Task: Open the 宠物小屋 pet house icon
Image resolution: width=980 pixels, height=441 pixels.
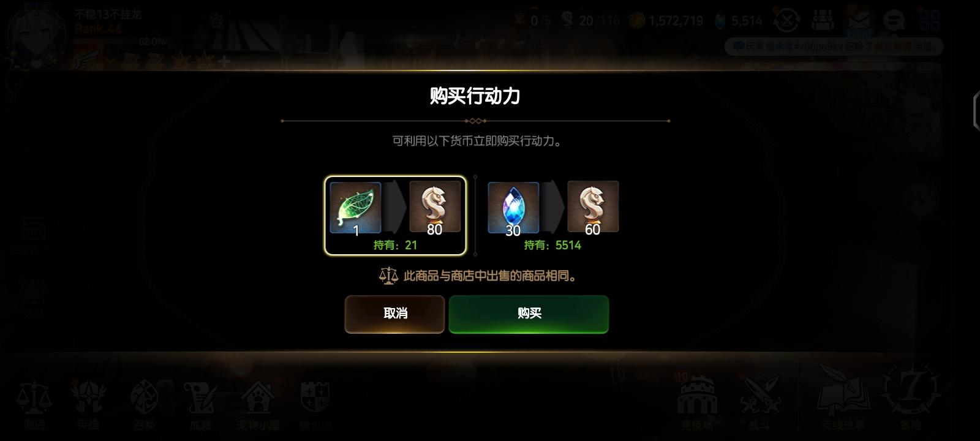Action: point(258,405)
